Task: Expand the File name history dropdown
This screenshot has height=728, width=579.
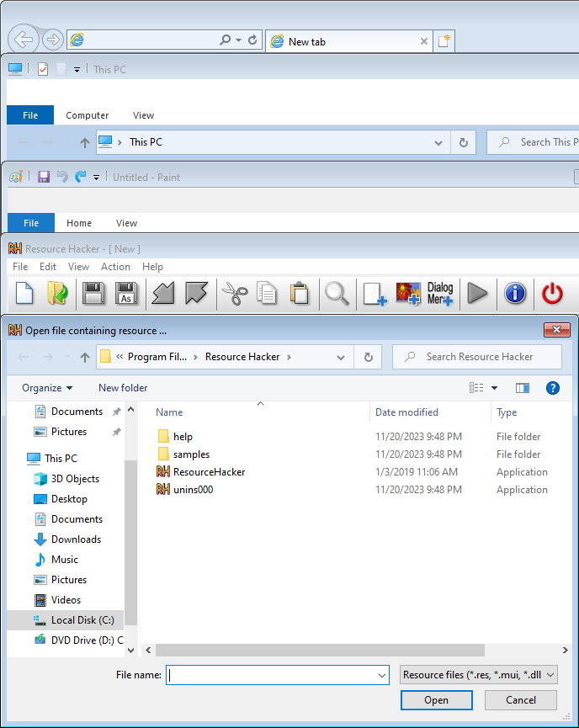Action: [381, 675]
